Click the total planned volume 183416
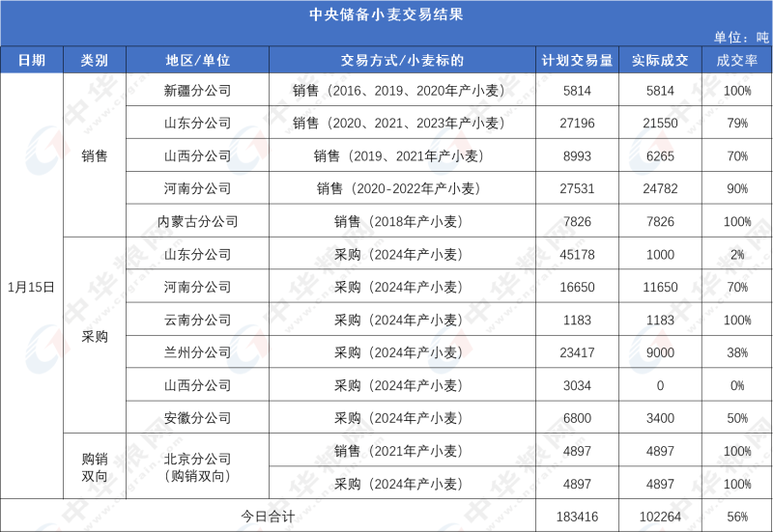The width and height of the screenshot is (773, 532). coord(577,517)
